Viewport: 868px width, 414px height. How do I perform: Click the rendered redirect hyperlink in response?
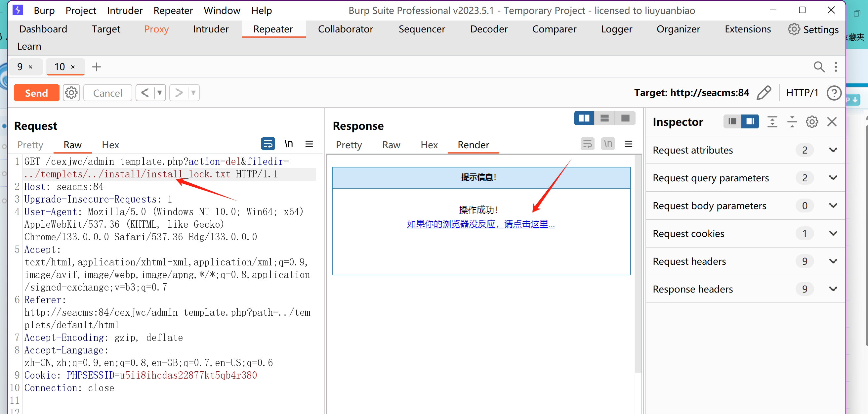coord(480,224)
